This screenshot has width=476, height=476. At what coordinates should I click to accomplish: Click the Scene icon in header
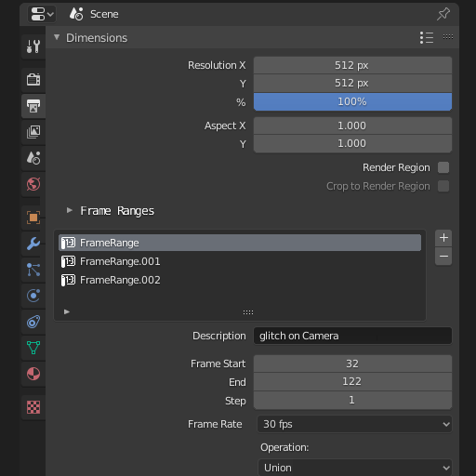tap(76, 14)
